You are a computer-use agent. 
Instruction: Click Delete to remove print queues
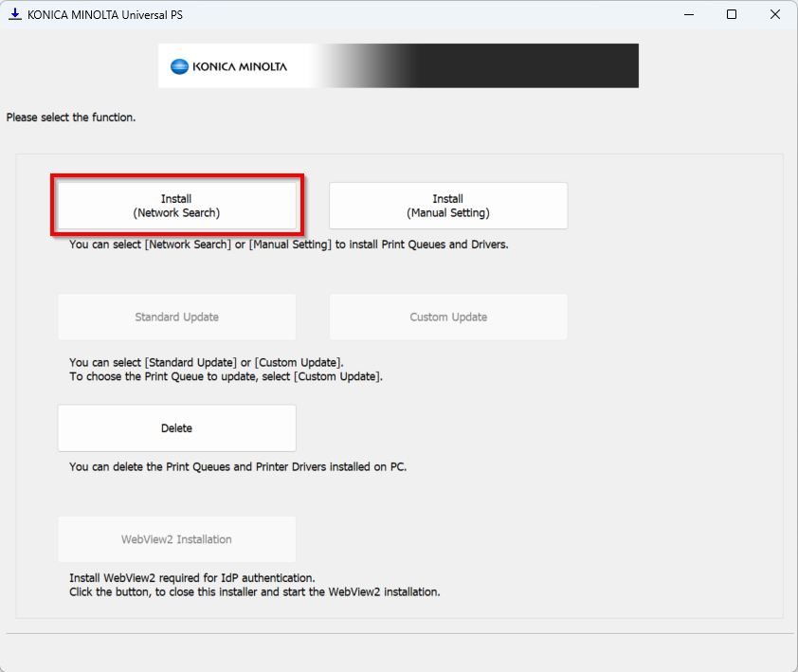[176, 428]
